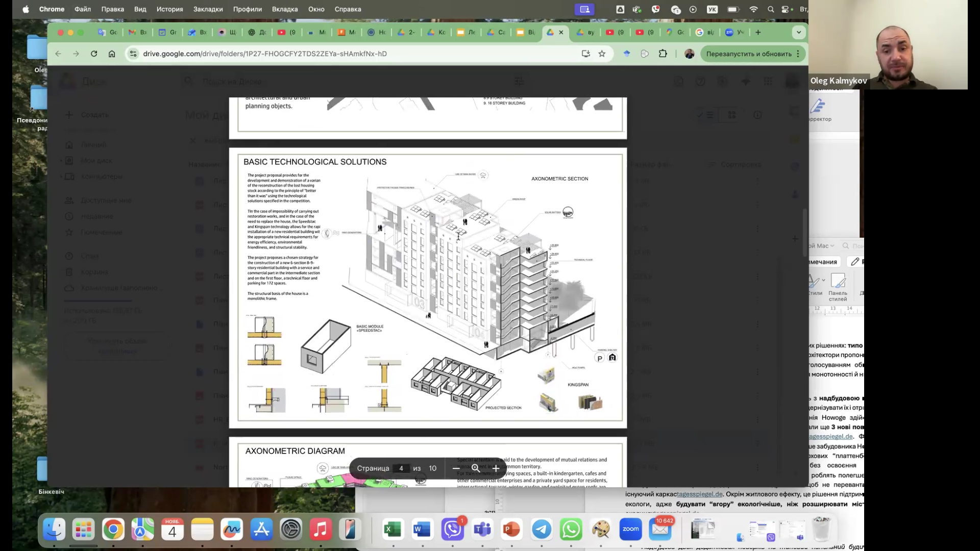Open the Закладки menu in menu bar
The height and width of the screenshot is (551, 980).
(208, 9)
